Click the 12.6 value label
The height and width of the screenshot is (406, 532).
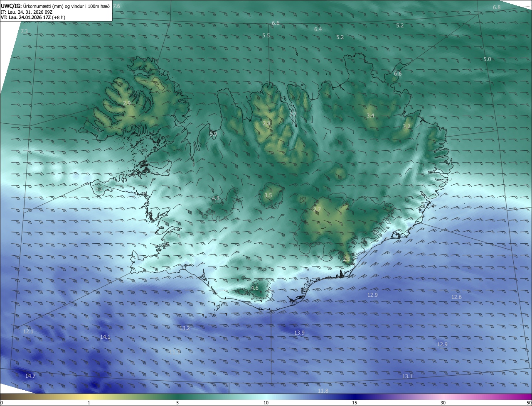pos(456,297)
